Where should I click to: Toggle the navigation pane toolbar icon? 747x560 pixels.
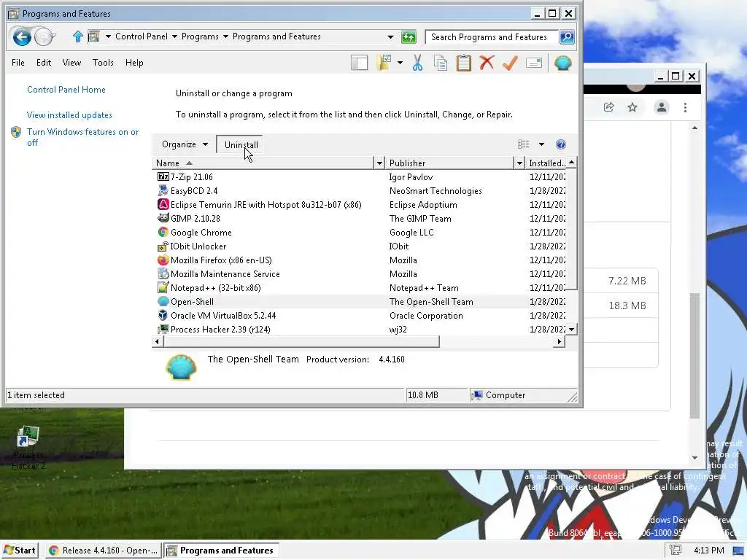359,63
